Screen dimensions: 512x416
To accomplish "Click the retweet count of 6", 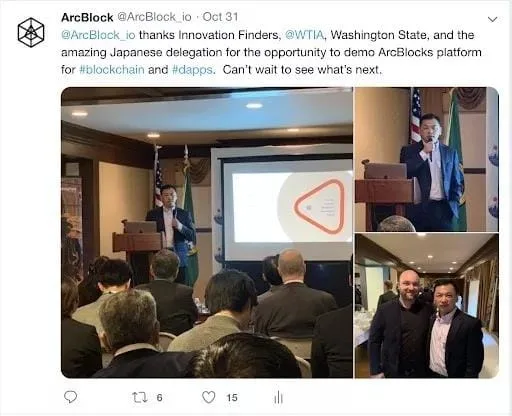I will point(159,397).
